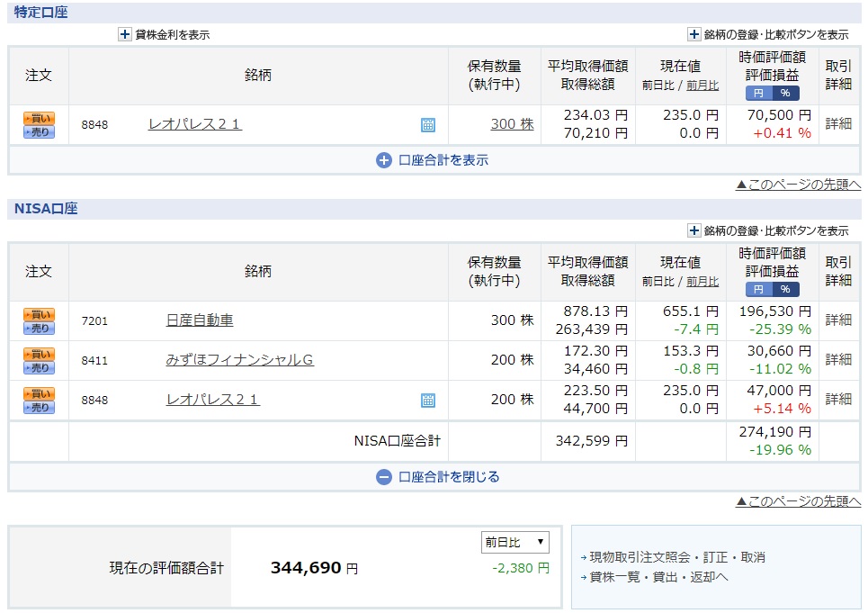Click the 特定口座 section heading
The image size is (868, 613).
(41, 13)
